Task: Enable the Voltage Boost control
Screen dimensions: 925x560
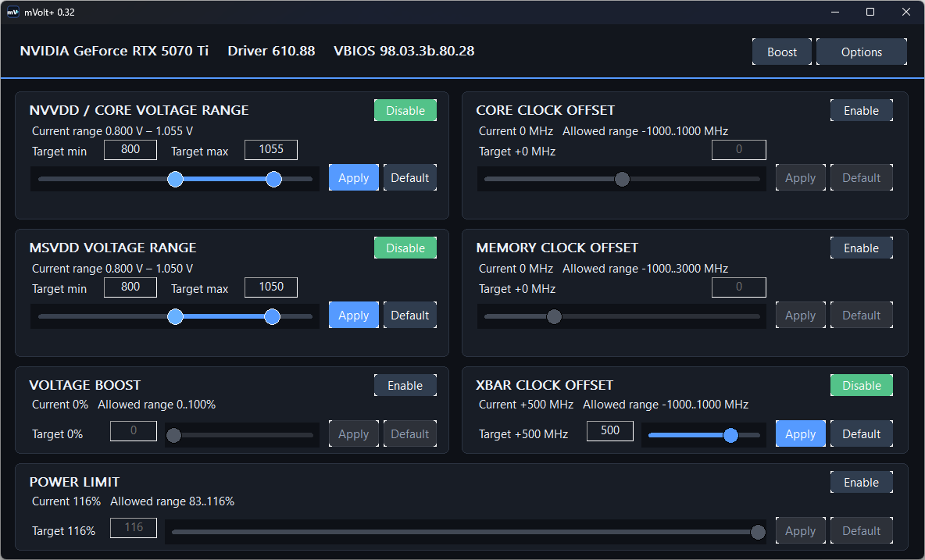Action: [405, 385]
